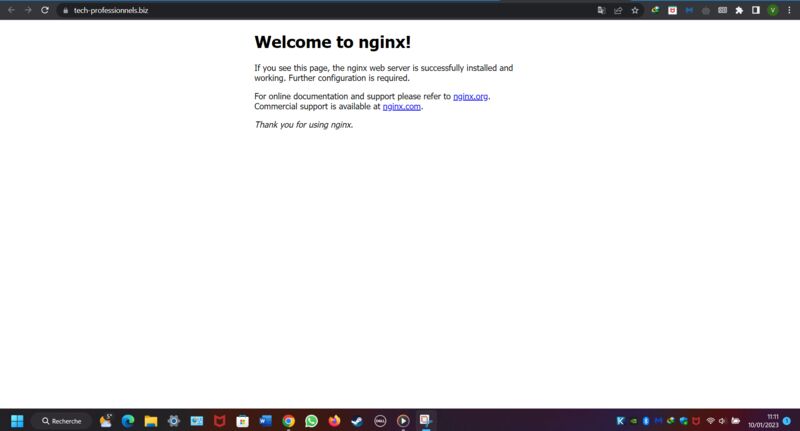Reload the tech-professionnels.biz page

pos(45,10)
